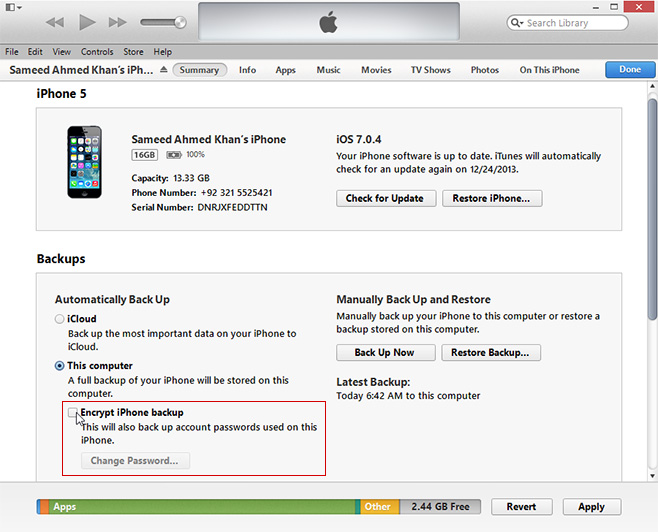Enable Encrypt iPhone backup checkbox
658x532 pixels.
click(x=73, y=412)
